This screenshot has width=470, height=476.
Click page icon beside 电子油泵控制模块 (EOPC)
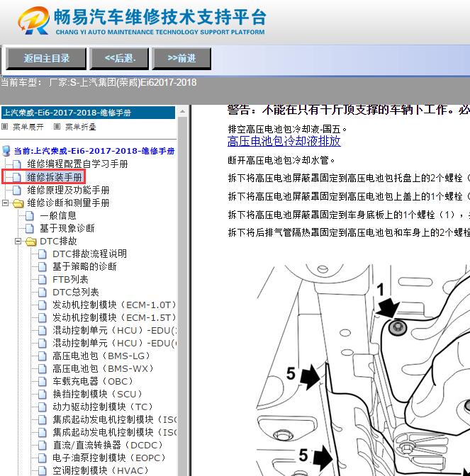tap(43, 458)
